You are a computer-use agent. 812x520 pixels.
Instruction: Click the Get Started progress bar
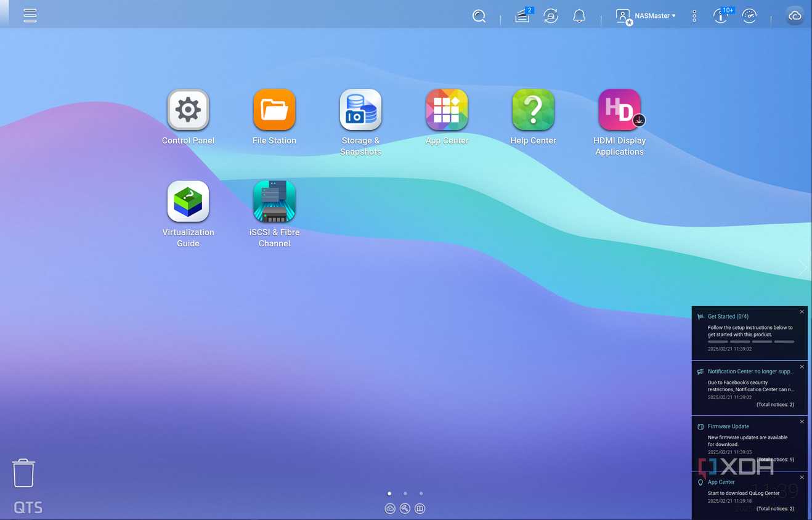[751, 341]
